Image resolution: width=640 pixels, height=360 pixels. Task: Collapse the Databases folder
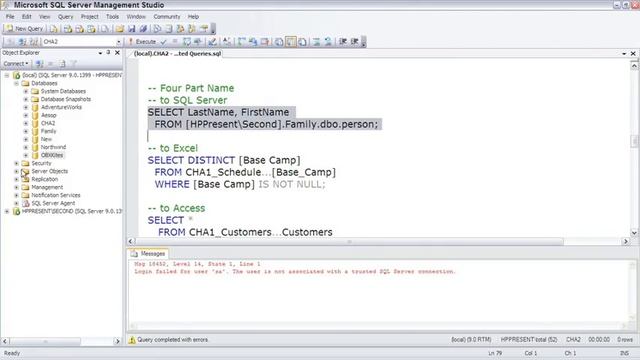pyautogui.click(x=16, y=83)
